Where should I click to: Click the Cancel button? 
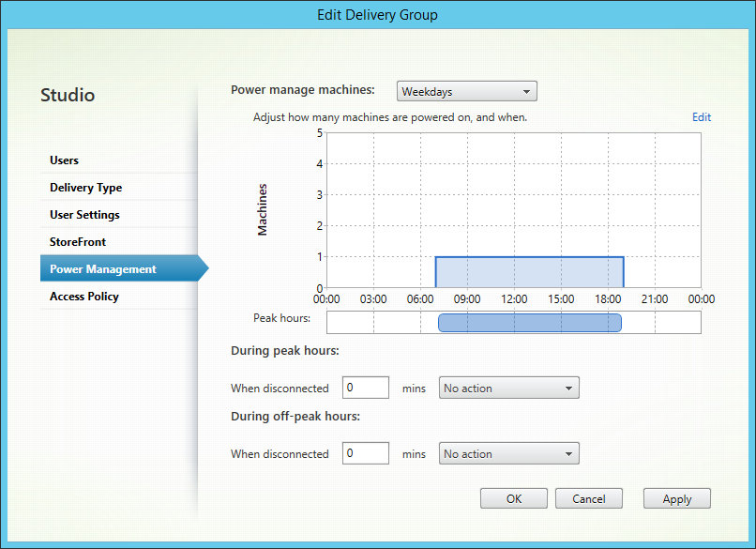[x=589, y=498]
